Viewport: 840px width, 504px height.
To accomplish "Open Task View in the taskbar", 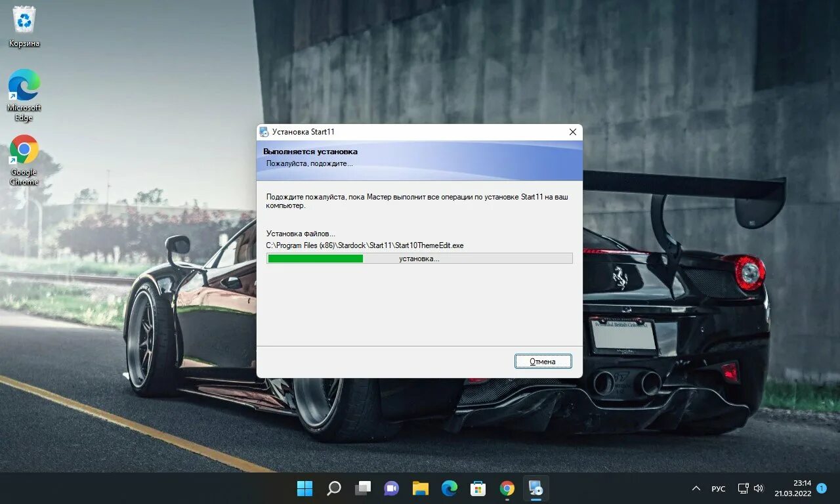I will click(363, 488).
